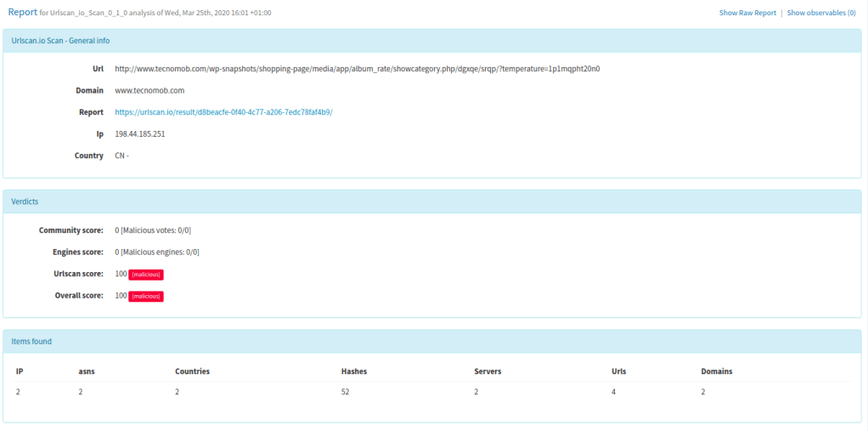868x431 pixels.
Task: Select the scanned tecnomob Url value text
Action: pos(357,69)
